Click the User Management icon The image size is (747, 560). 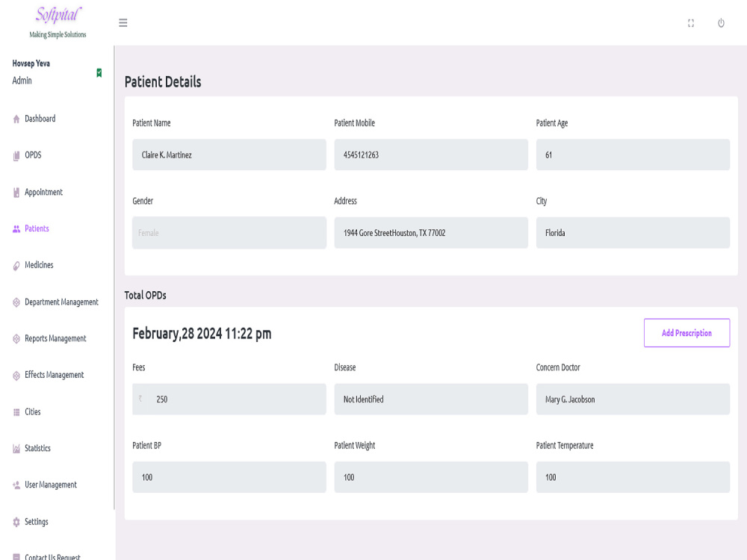[x=16, y=485]
